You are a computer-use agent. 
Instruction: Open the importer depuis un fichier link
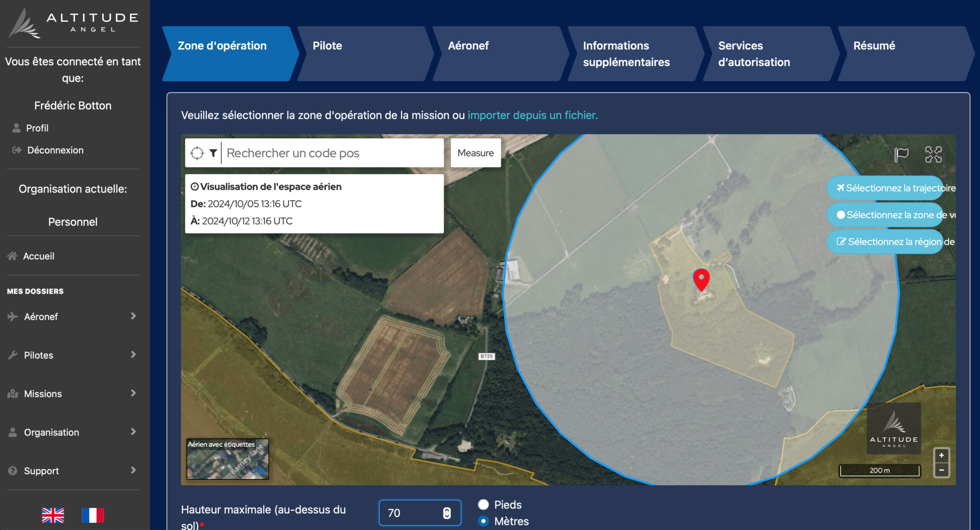coord(532,115)
